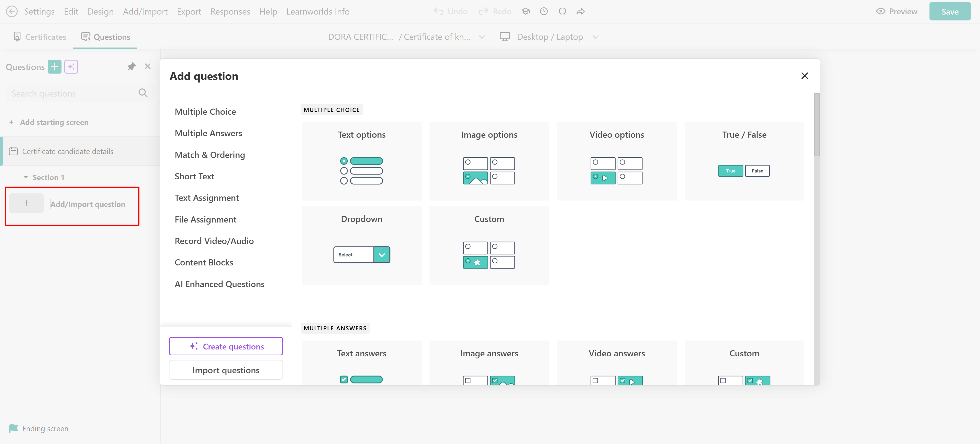Open the Desktop / Laptop device dropdown

[x=549, y=37]
